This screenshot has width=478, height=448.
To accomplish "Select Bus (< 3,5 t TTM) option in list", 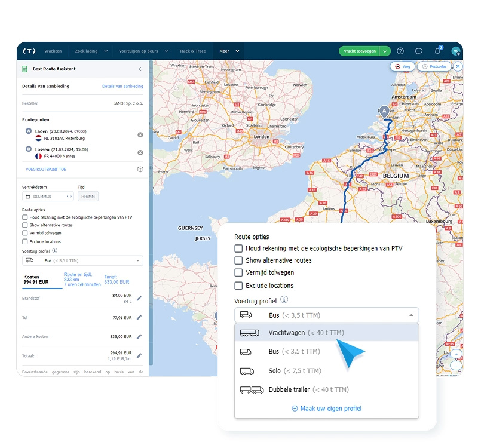I will pos(326,351).
